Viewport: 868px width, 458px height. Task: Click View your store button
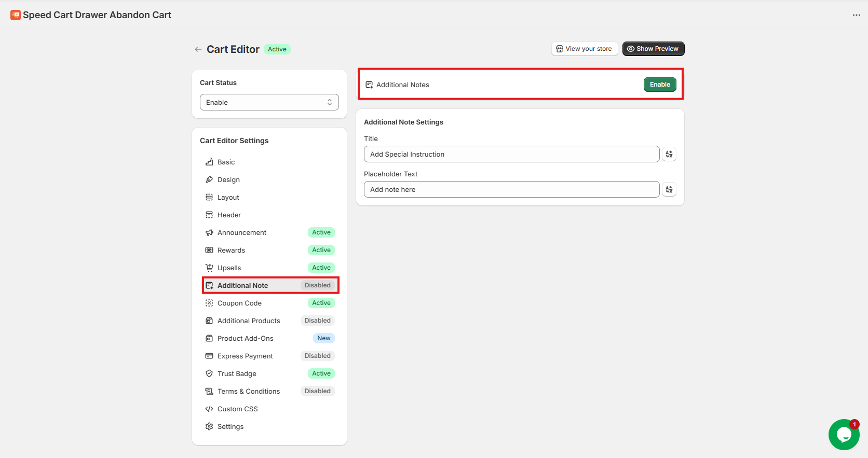584,49
